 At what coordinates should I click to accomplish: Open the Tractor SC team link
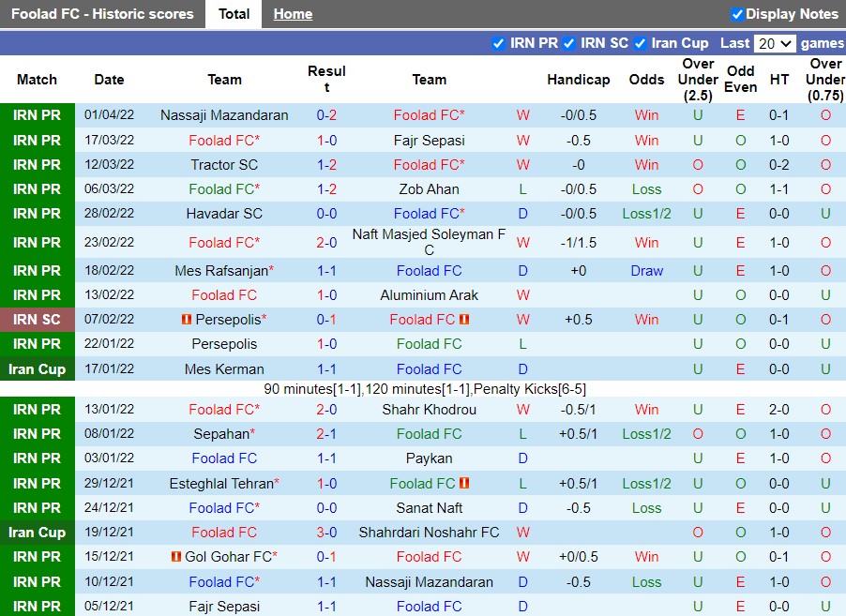[224, 165]
